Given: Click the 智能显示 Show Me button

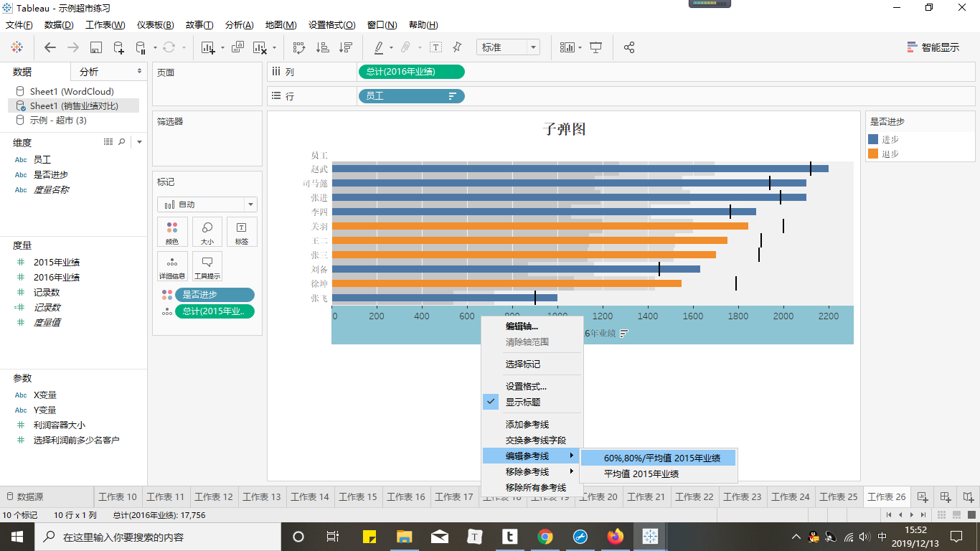Looking at the screenshot, I should [933, 47].
